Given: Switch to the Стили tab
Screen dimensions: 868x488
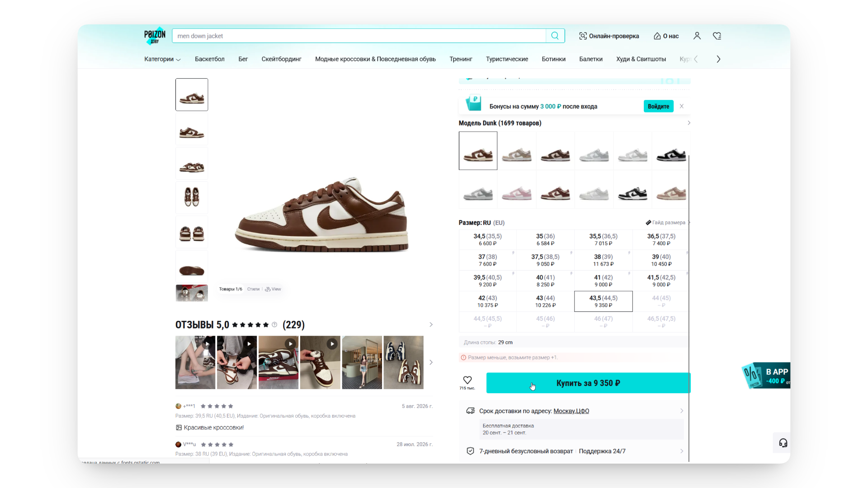Looking at the screenshot, I should [253, 289].
